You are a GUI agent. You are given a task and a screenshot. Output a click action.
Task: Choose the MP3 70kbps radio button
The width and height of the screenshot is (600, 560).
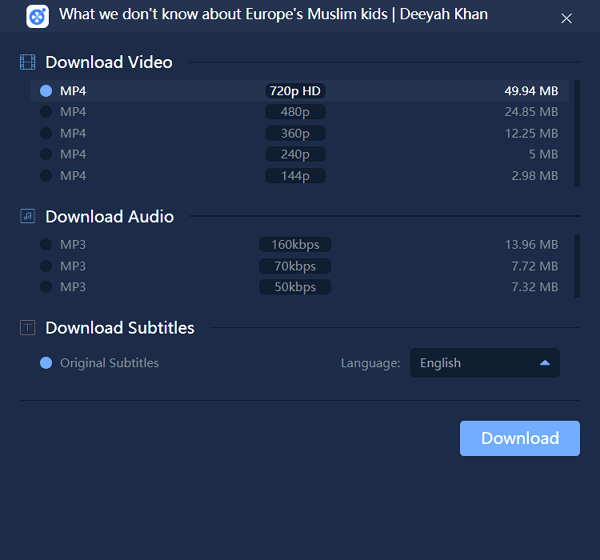(x=46, y=266)
